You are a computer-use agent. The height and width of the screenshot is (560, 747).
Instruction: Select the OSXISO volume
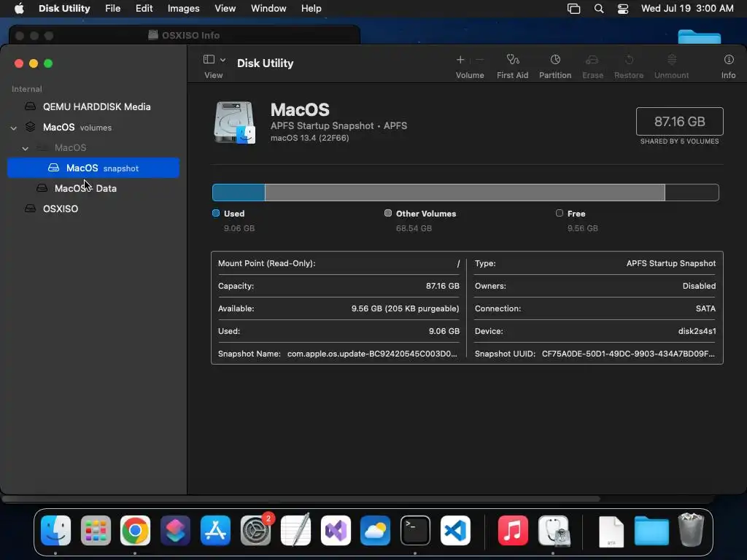pyautogui.click(x=93, y=209)
